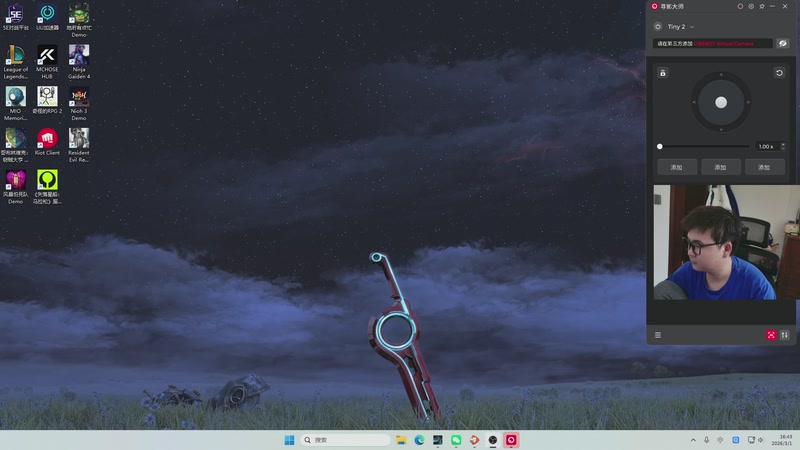Viewport: 800px width, 450px height.
Task: Open the SE battle platform desktop shortcut
Action: [15, 17]
